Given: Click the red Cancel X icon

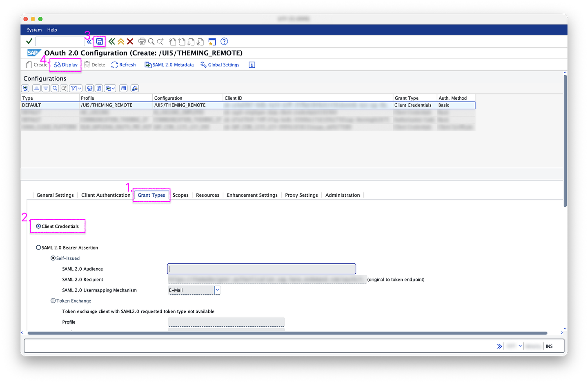Looking at the screenshot, I should click(130, 41).
